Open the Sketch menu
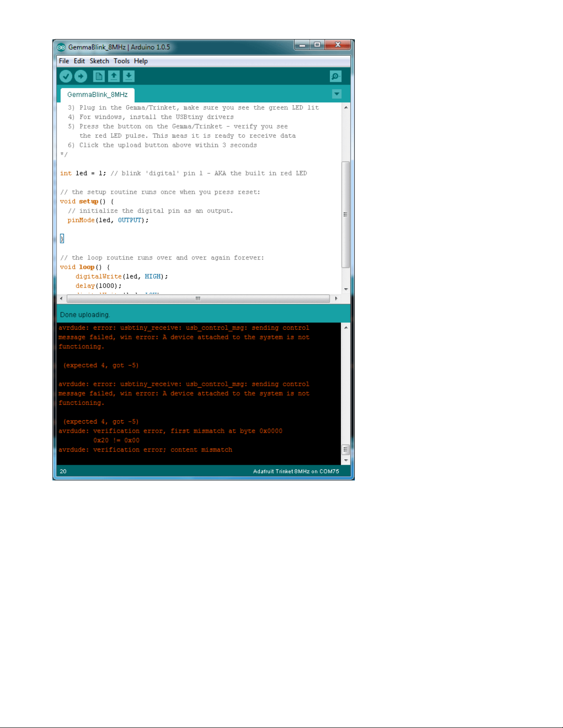 99,61
